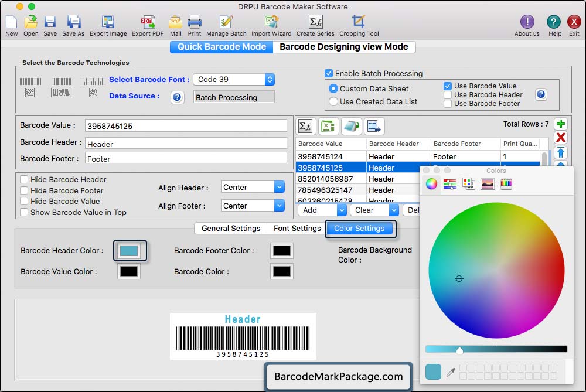Switch to Barcode Designing view Mode

pos(344,47)
